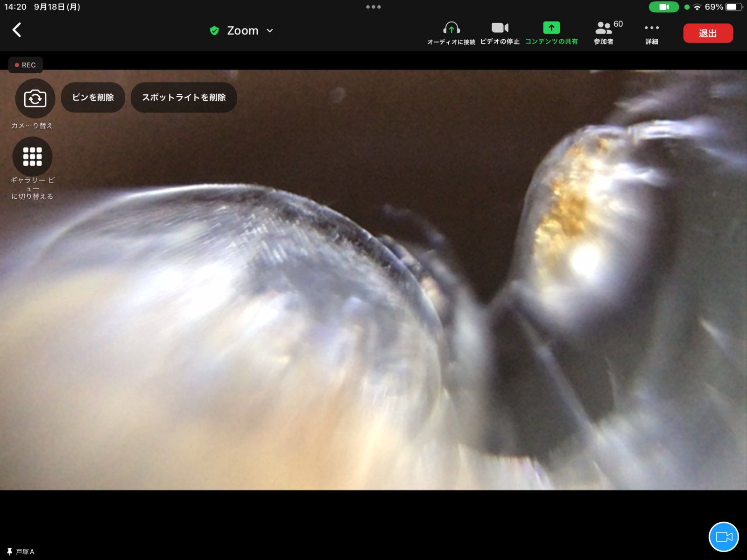Switch camera using the camera flip icon
The height and width of the screenshot is (560, 747).
pyautogui.click(x=35, y=98)
